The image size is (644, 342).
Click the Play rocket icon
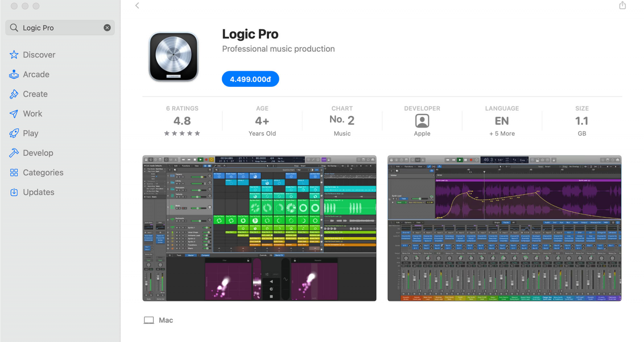point(14,133)
